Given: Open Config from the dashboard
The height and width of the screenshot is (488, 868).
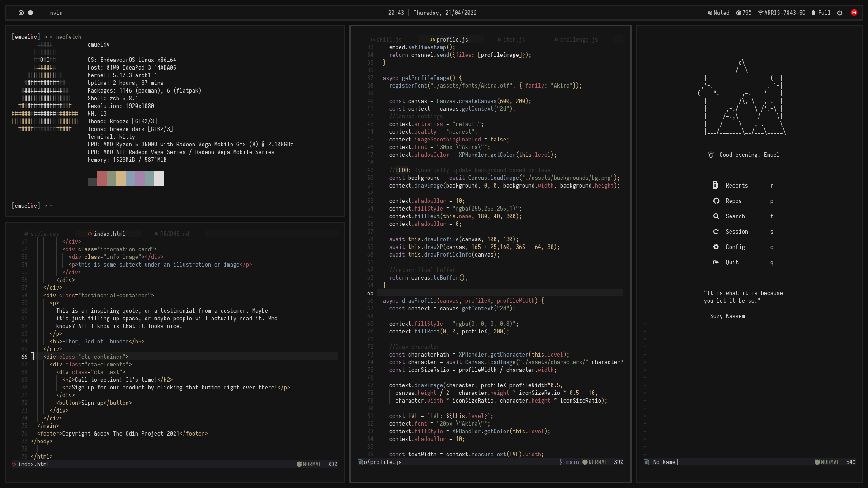Looking at the screenshot, I should [735, 247].
